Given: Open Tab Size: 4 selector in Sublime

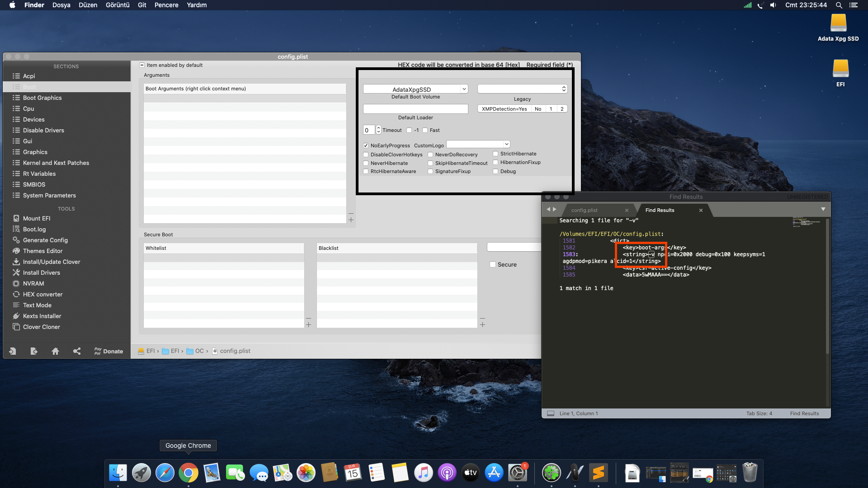Looking at the screenshot, I should pyautogui.click(x=759, y=413).
